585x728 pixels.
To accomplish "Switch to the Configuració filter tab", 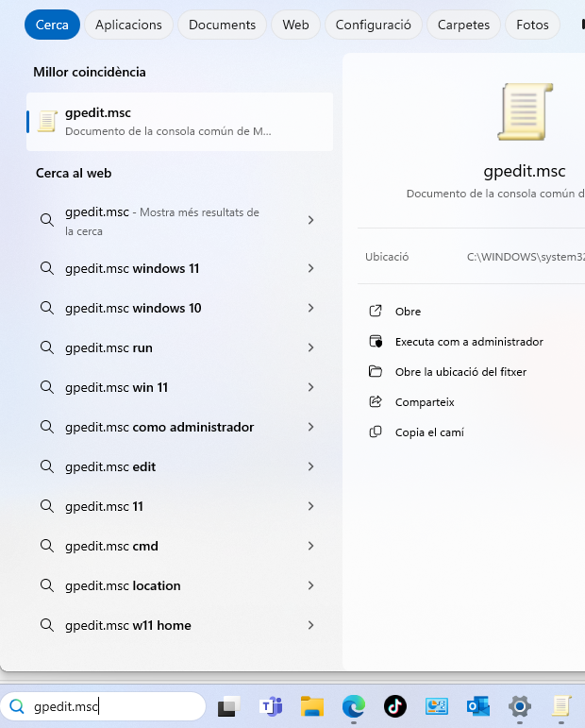I will click(373, 25).
